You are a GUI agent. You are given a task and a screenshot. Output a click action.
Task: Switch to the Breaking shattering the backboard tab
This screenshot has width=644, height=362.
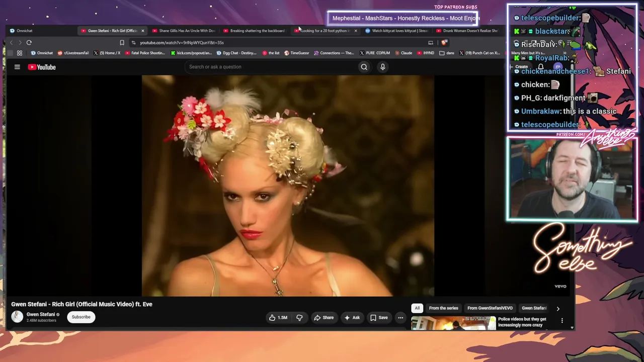(x=255, y=31)
